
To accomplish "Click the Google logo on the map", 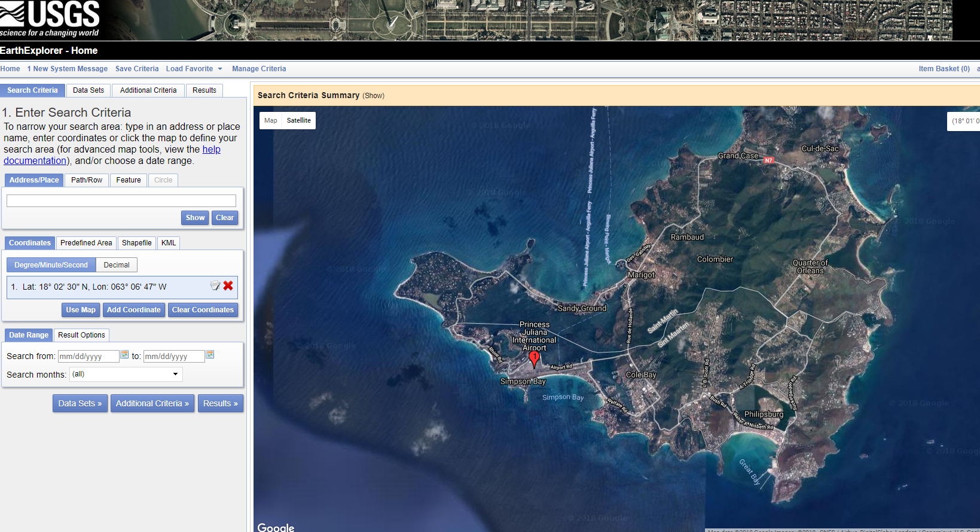I will tap(276, 527).
